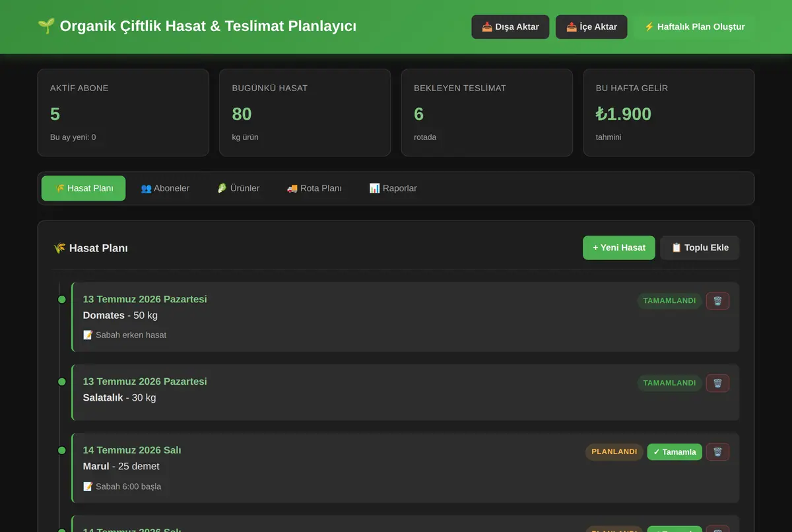The height and width of the screenshot is (532, 792).
Task: Add a harvest with Yeni Hasat
Action: (619, 248)
